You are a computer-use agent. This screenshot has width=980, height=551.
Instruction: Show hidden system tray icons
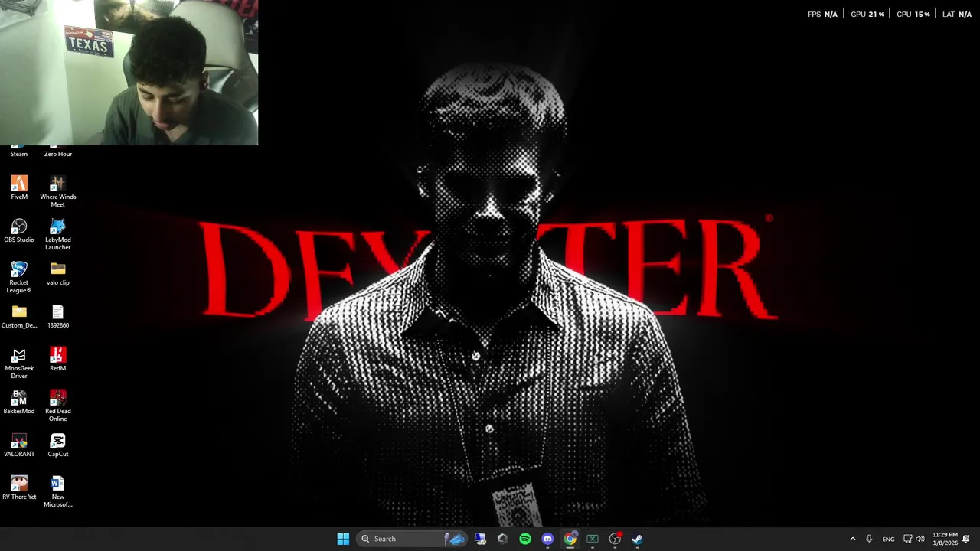tap(852, 539)
